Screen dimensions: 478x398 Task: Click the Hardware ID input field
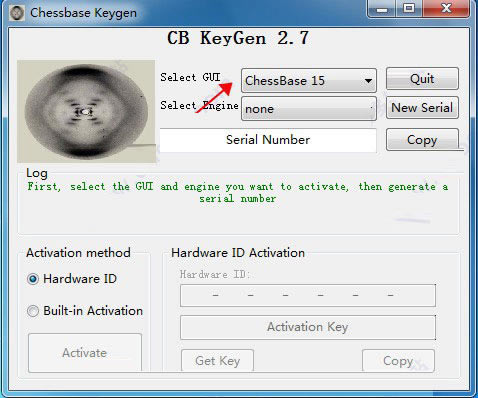tap(308, 295)
